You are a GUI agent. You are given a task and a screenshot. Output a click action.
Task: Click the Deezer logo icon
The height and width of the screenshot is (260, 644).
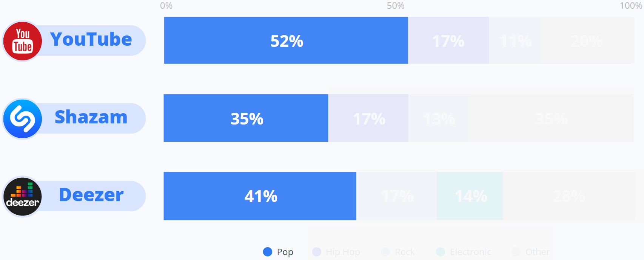(23, 197)
